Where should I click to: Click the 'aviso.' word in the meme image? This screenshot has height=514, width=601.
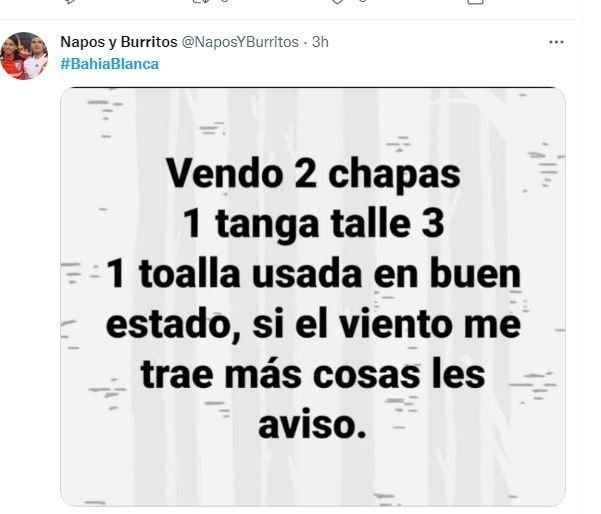click(312, 424)
